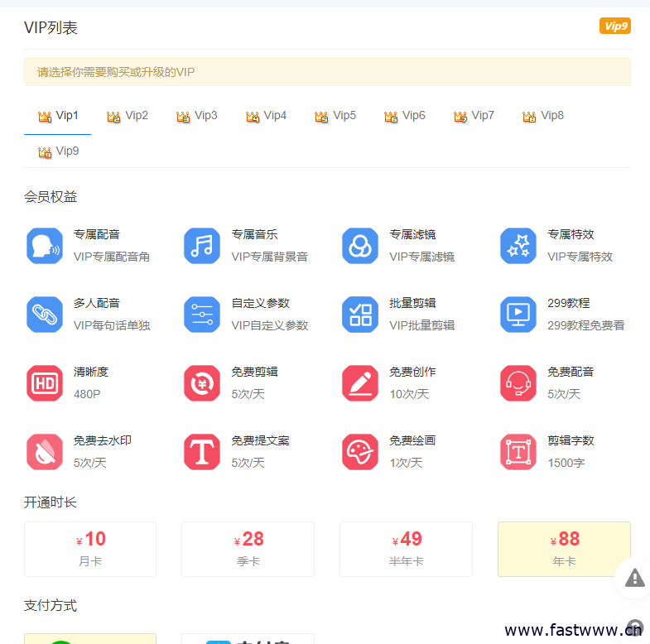Select the ¥10 月卡 monthly plan
The height and width of the screenshot is (644, 650).
pos(90,549)
